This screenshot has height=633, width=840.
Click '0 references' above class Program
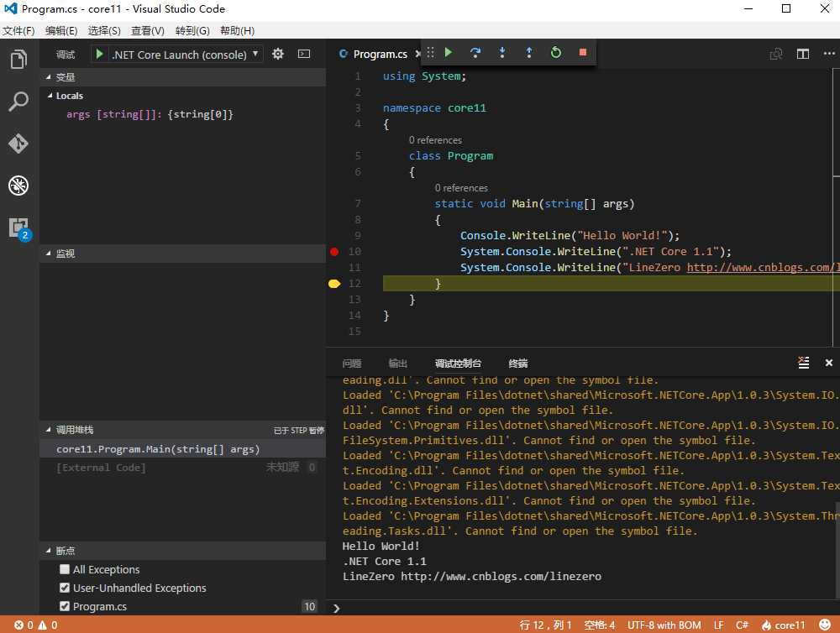click(x=435, y=139)
